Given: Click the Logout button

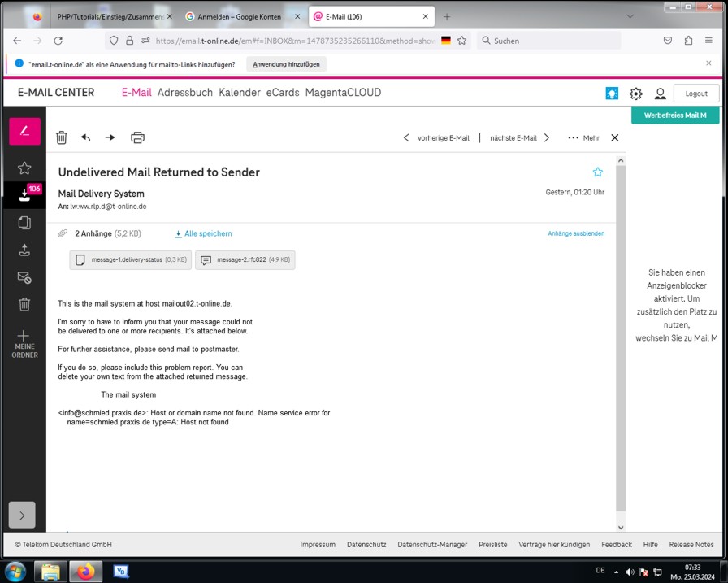Looking at the screenshot, I should [695, 94].
